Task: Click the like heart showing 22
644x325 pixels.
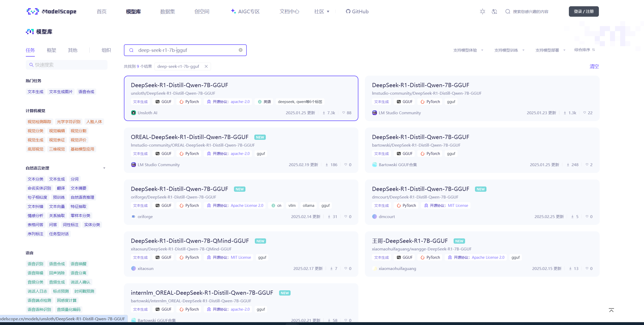Action: point(585,113)
